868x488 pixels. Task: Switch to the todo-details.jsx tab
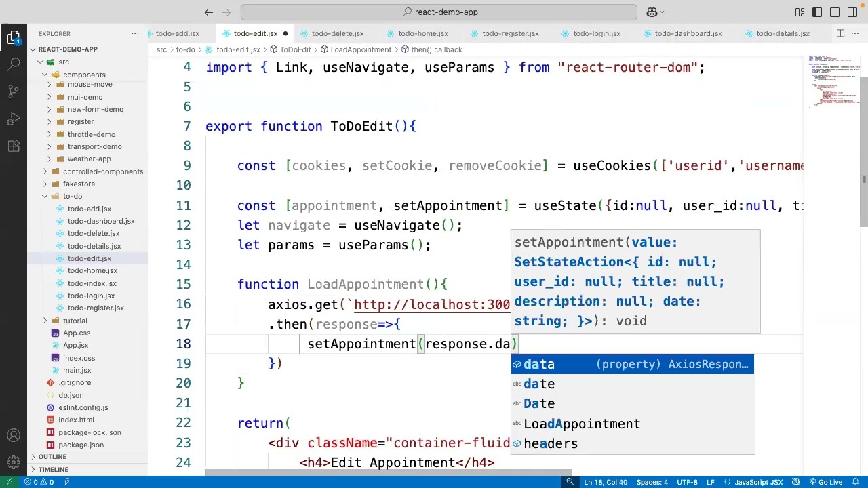coord(783,33)
